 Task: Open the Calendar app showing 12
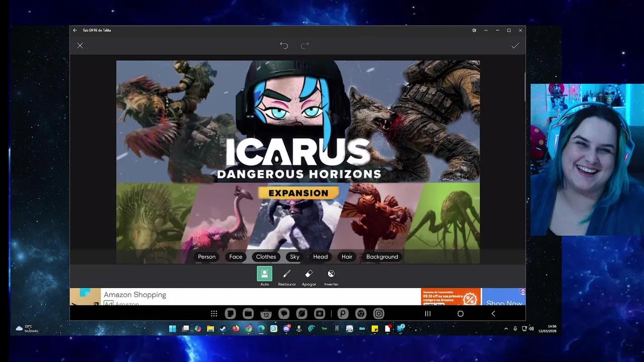point(266,314)
